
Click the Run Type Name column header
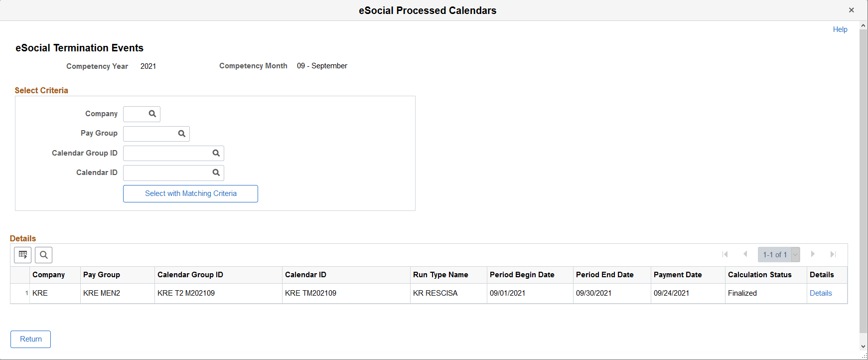click(x=440, y=275)
